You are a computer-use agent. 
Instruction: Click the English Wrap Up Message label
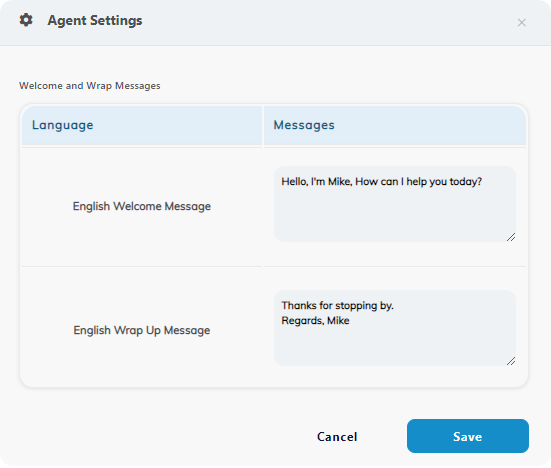[x=142, y=330]
